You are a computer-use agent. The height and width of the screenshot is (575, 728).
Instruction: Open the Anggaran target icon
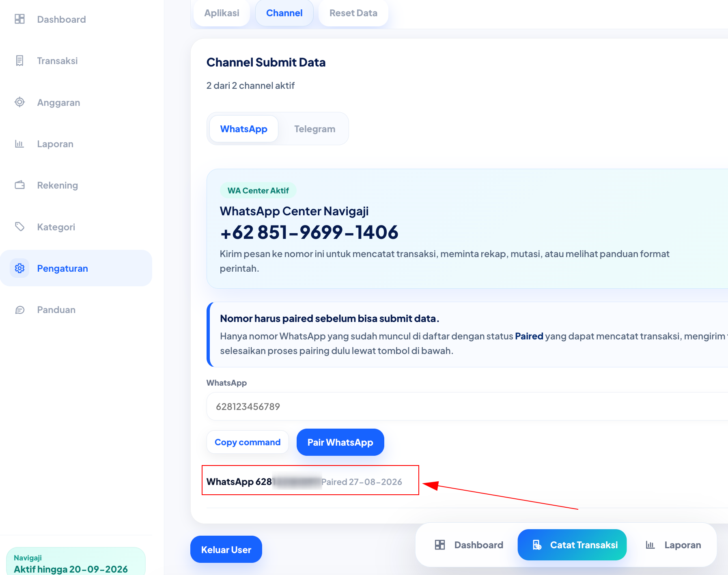(x=19, y=102)
